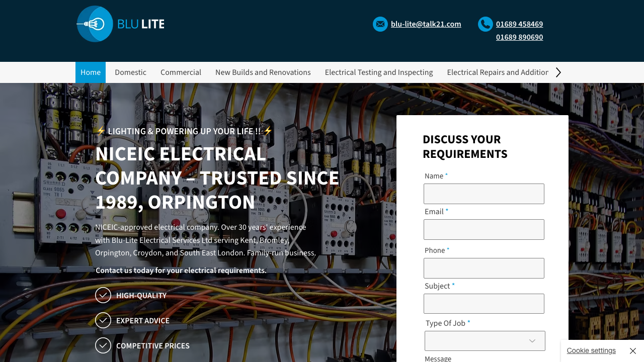Click the COMPETITIVE PRICES checkmark icon
The width and height of the screenshot is (644, 362).
(x=103, y=345)
